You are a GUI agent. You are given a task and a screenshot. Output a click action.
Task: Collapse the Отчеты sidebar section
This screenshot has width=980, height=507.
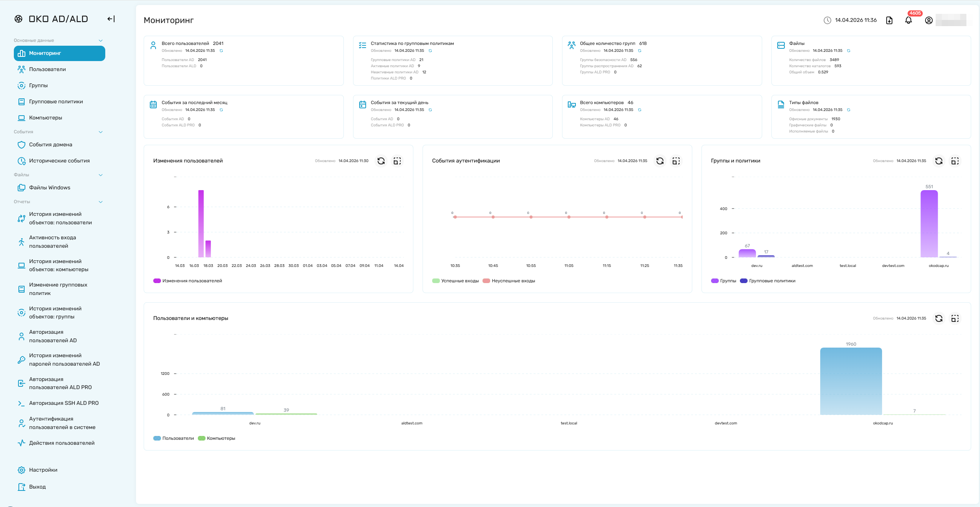point(101,202)
